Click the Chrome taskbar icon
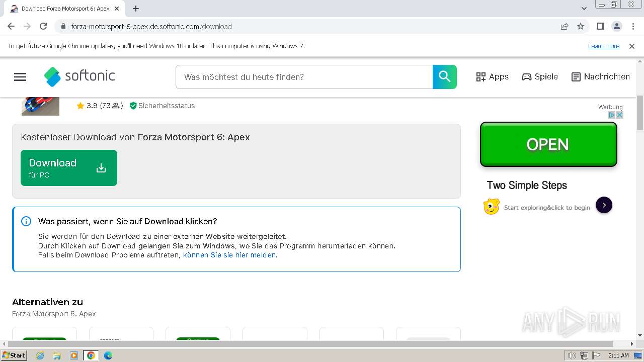This screenshot has height=362, width=644. click(x=91, y=355)
